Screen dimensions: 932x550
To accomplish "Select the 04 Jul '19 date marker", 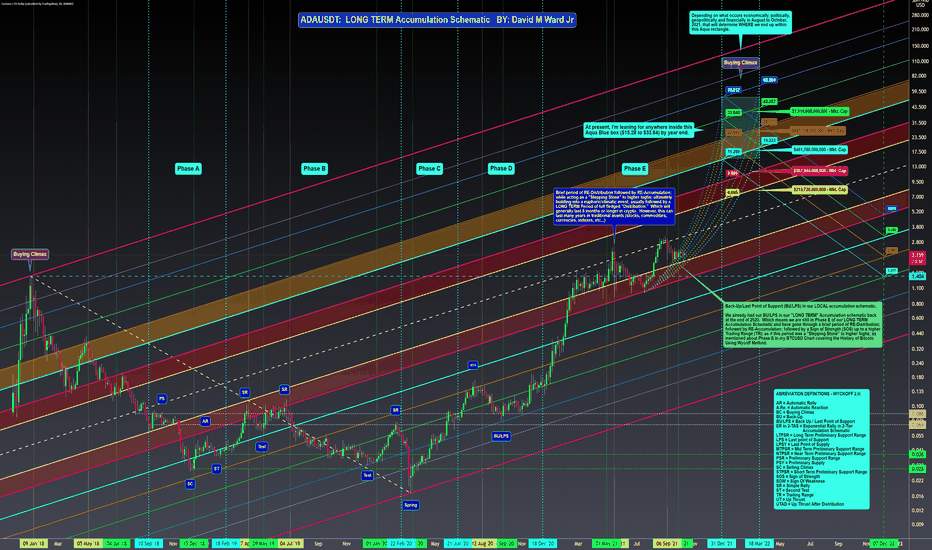I will pyautogui.click(x=289, y=543).
